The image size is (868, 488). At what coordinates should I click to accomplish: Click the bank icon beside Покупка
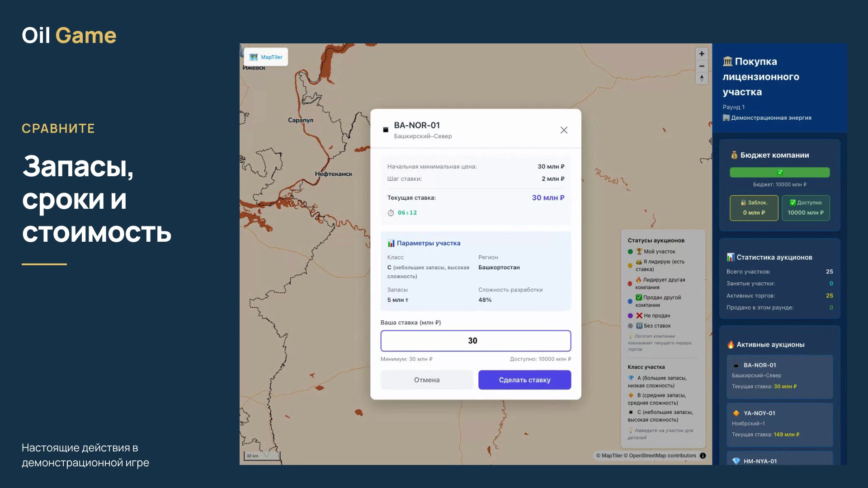coord(727,61)
